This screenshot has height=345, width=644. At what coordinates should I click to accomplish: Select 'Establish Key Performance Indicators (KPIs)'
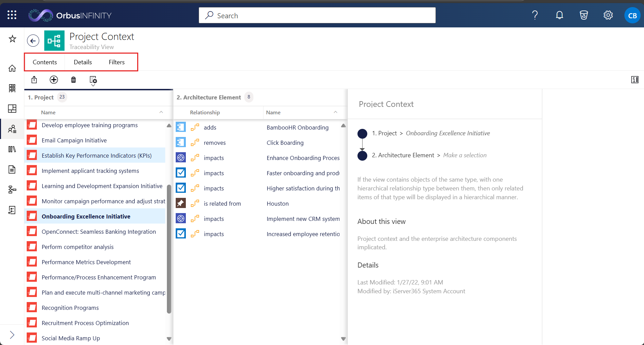pos(95,156)
